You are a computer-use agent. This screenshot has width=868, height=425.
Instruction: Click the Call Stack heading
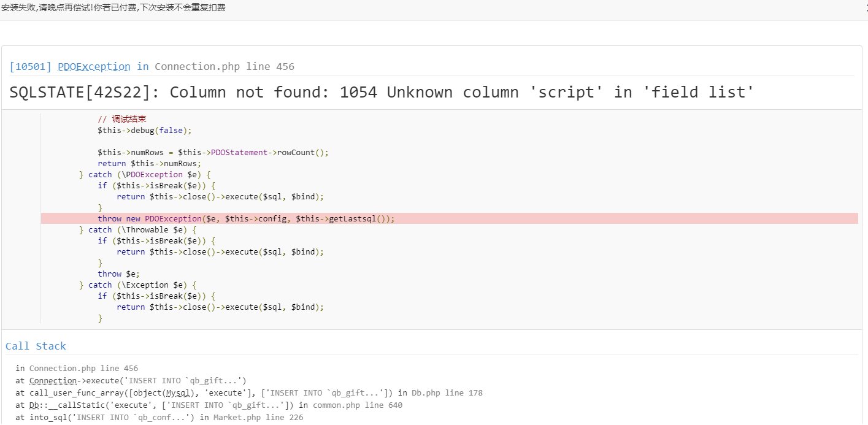pyautogui.click(x=36, y=346)
